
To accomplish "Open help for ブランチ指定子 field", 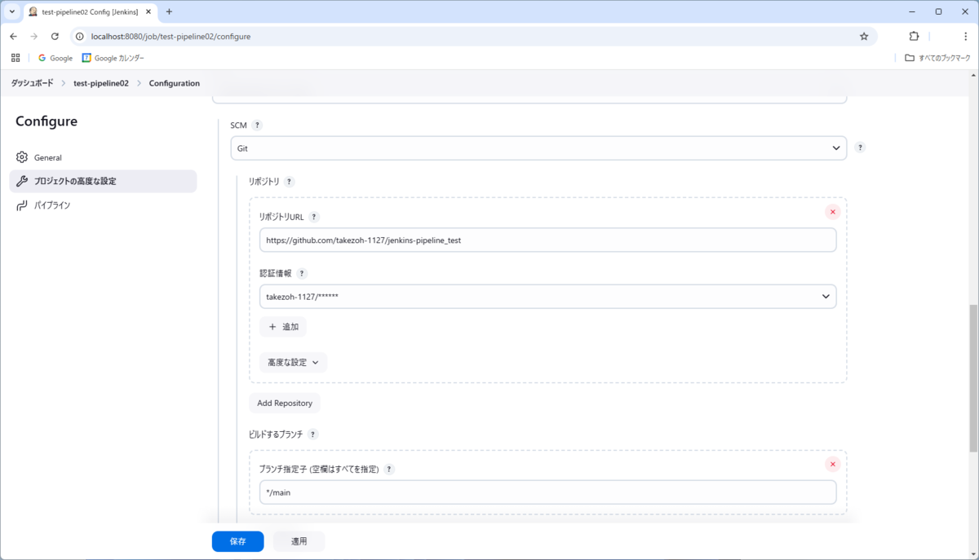I will pos(389,470).
